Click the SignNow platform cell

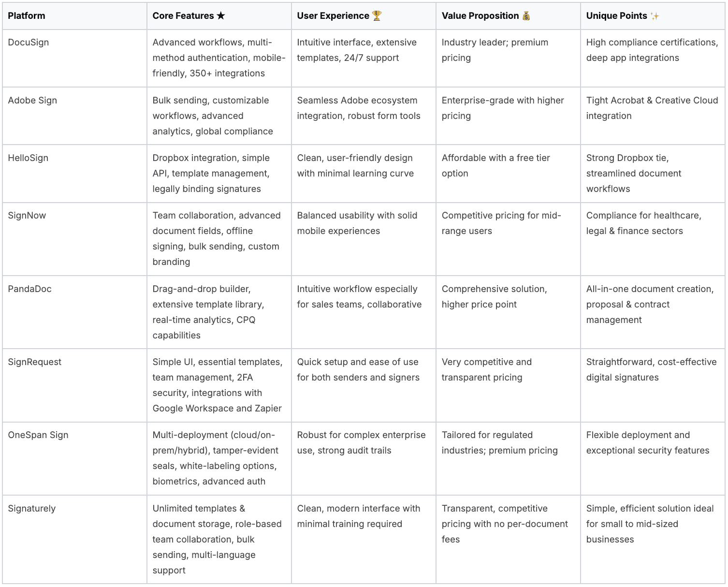pos(27,216)
